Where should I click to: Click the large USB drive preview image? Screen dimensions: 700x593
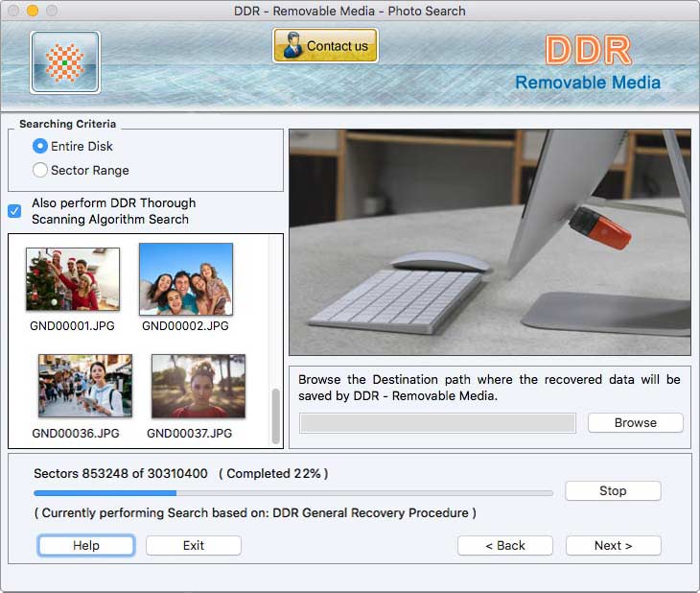coord(490,242)
